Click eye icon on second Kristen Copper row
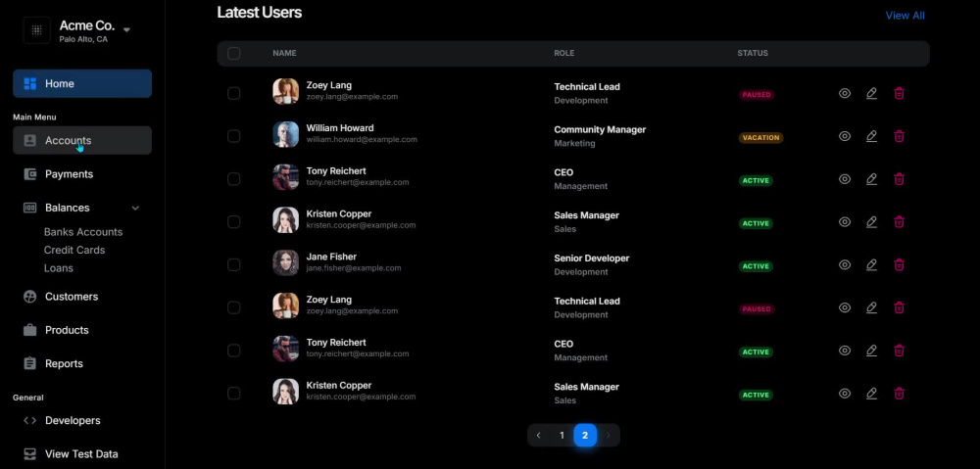Viewport: 980px width, 469px height. pyautogui.click(x=845, y=394)
